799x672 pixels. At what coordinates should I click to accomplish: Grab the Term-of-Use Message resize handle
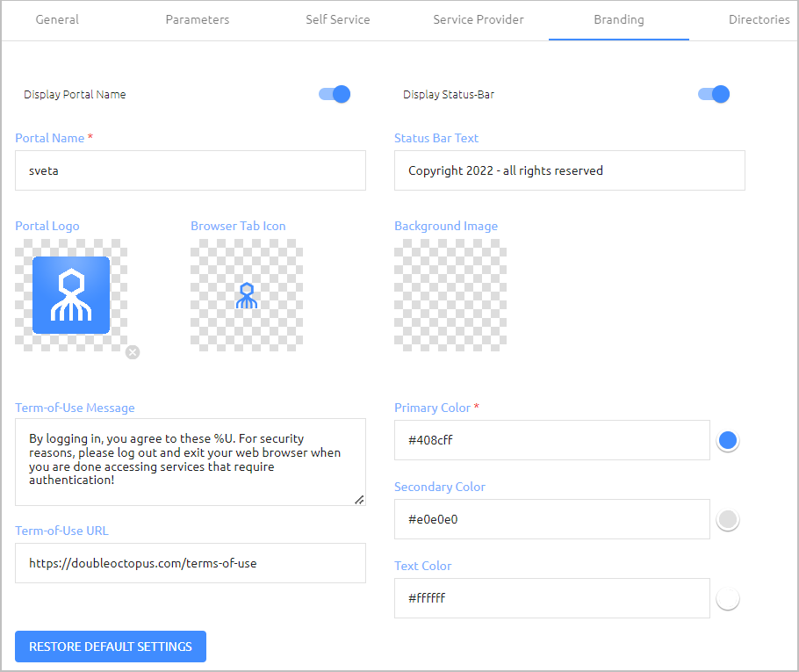tap(359, 500)
